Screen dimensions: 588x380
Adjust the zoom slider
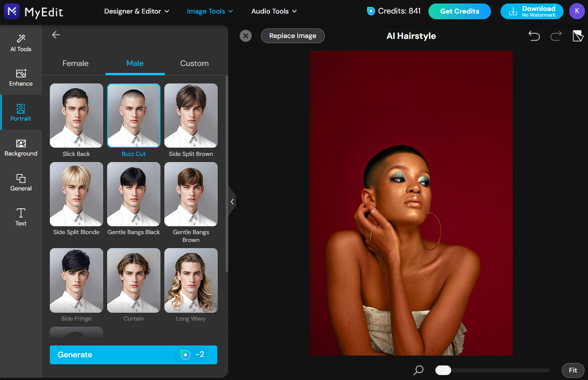coord(443,370)
